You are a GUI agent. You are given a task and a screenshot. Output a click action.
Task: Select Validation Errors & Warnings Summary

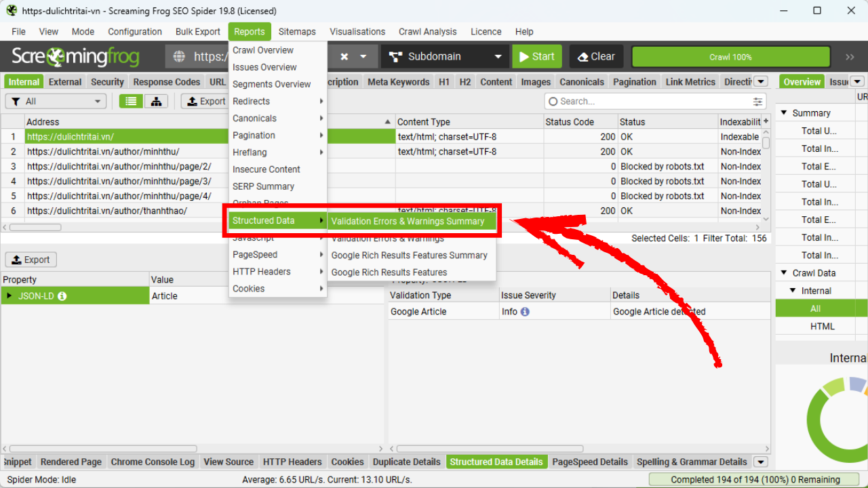(408, 221)
